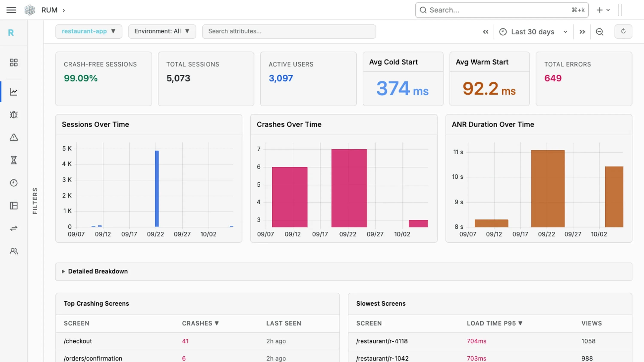The width and height of the screenshot is (644, 362).
Task: Shift time range forward with double right chevron
Action: click(x=582, y=32)
